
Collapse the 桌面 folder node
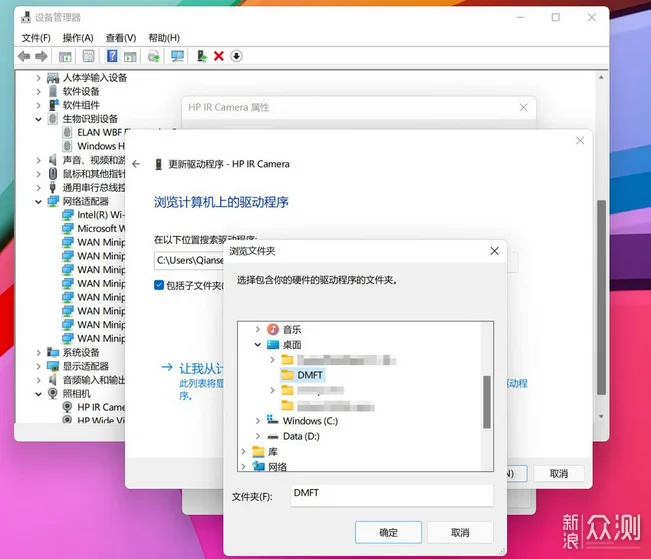[x=258, y=345]
